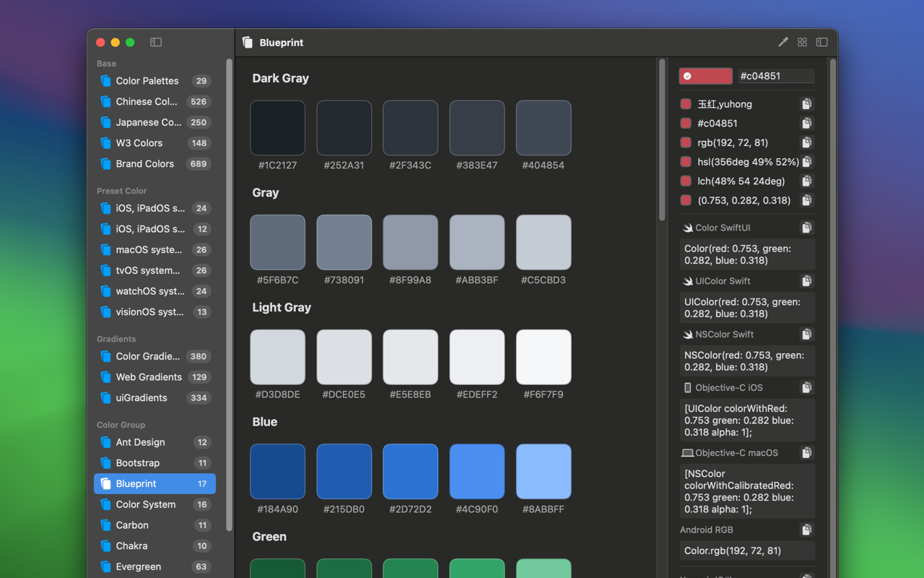924x578 pixels.
Task: Edit the #c04851 hex input field
Action: (776, 76)
